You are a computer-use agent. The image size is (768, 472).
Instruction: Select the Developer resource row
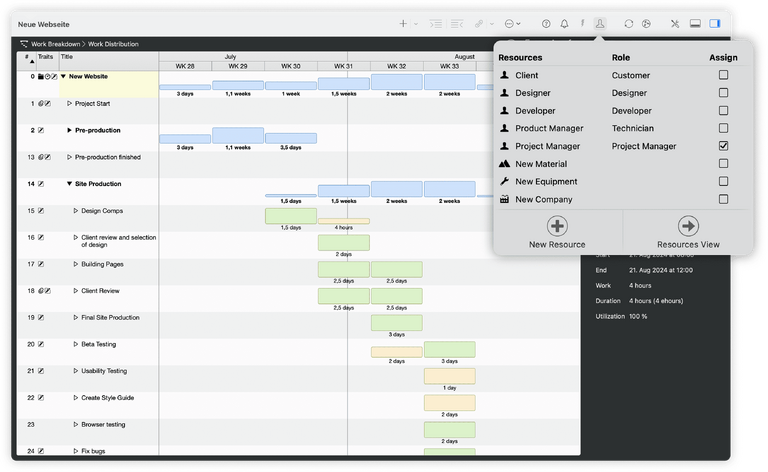[x=535, y=111]
